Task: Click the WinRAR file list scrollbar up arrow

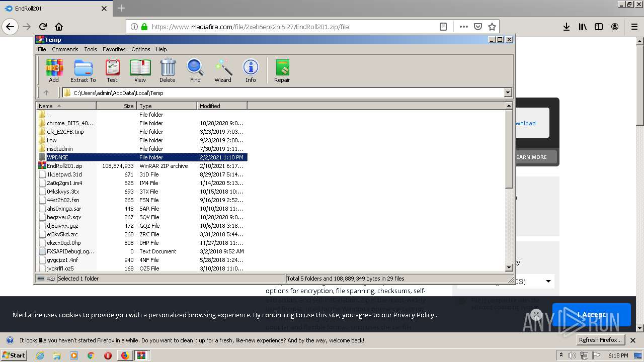Action: 509,106
